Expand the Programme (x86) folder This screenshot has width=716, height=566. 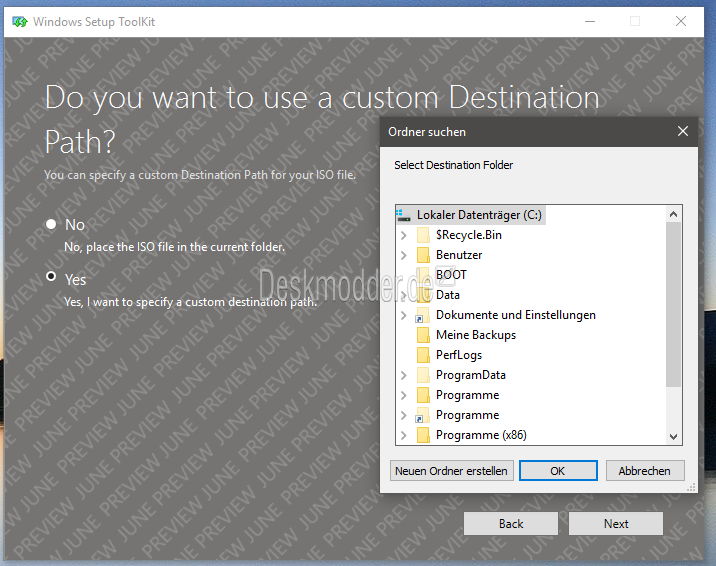(403, 435)
